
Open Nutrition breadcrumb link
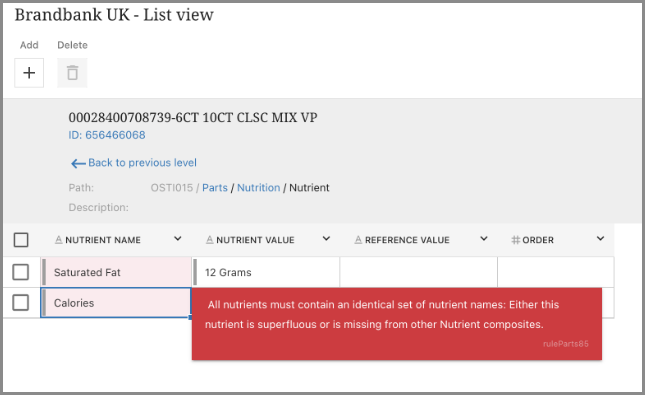259,188
